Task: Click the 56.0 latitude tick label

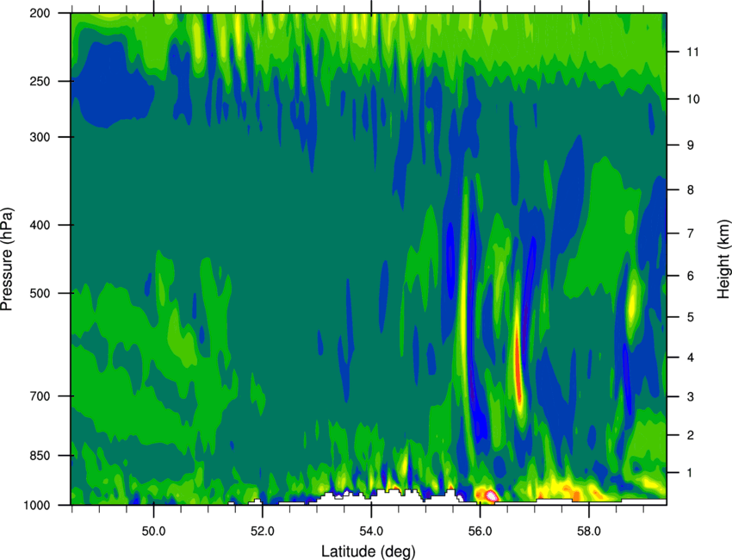Action: (x=480, y=531)
